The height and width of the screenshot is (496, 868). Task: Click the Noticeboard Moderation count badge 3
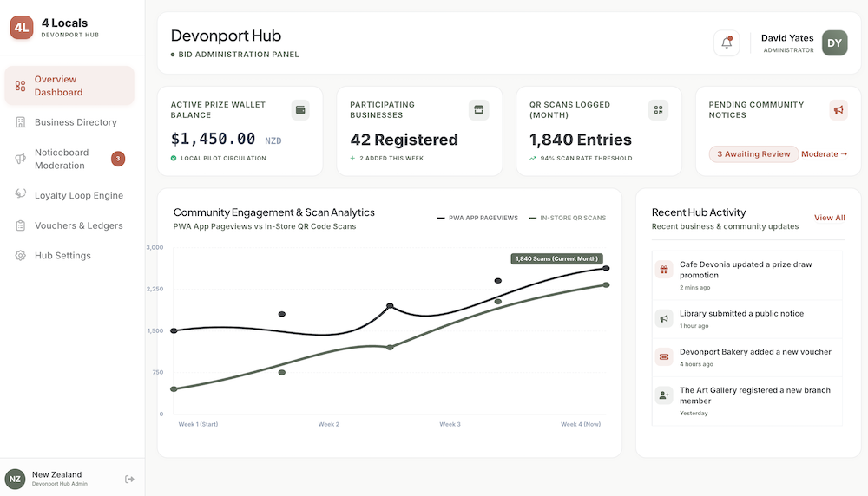pyautogui.click(x=118, y=159)
